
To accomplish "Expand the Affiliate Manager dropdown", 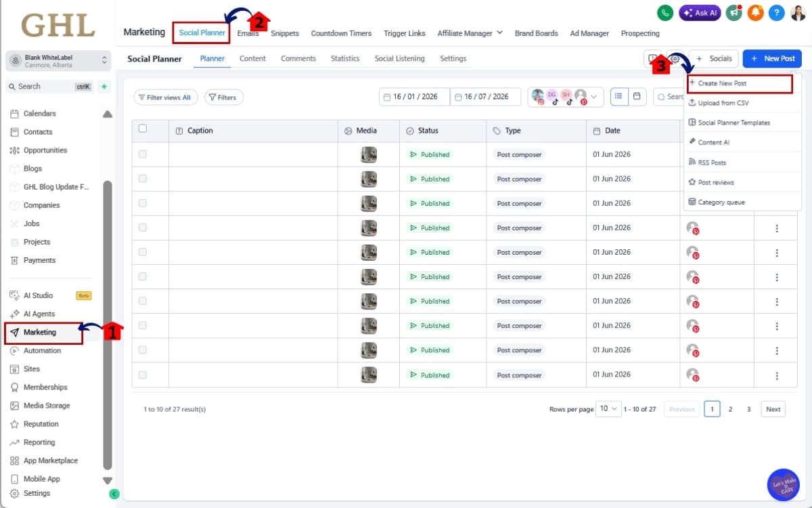I will pyautogui.click(x=470, y=33).
